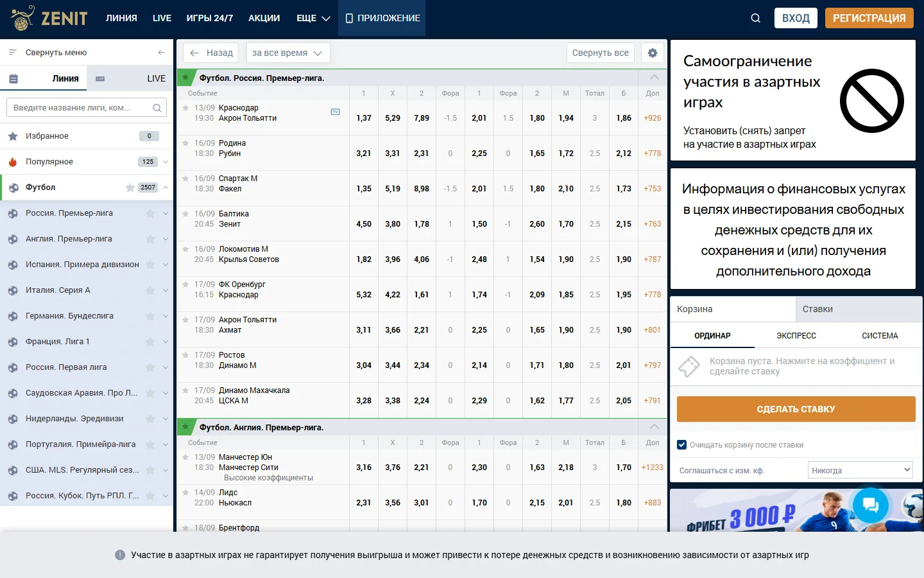Click the ball icon beside Франция. Лига 1
This screenshot has height=578, width=924.
click(x=13, y=342)
